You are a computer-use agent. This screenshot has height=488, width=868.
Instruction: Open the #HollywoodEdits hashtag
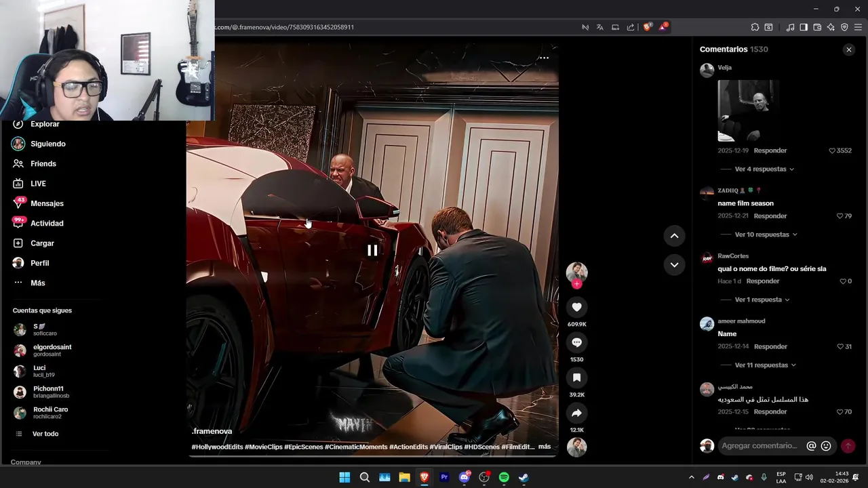pyautogui.click(x=217, y=447)
